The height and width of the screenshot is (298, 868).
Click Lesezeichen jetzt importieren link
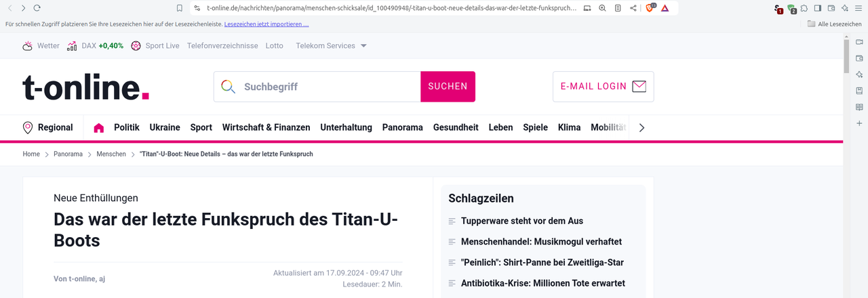point(267,24)
